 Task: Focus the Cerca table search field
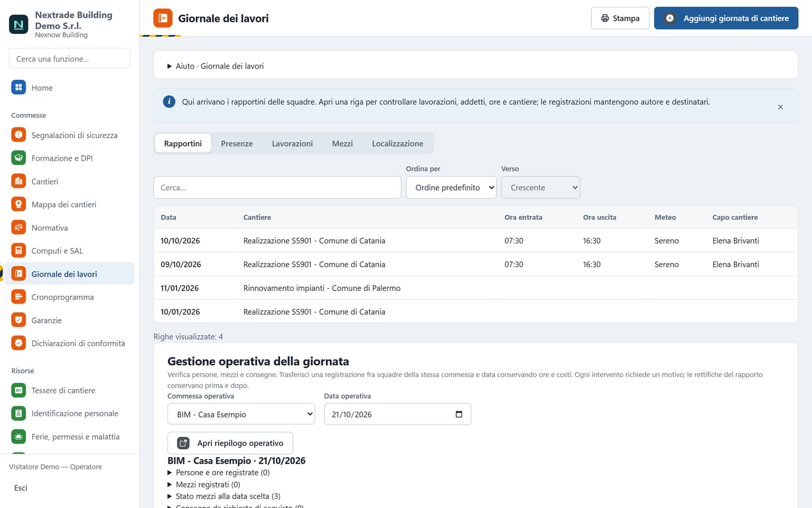tap(277, 187)
